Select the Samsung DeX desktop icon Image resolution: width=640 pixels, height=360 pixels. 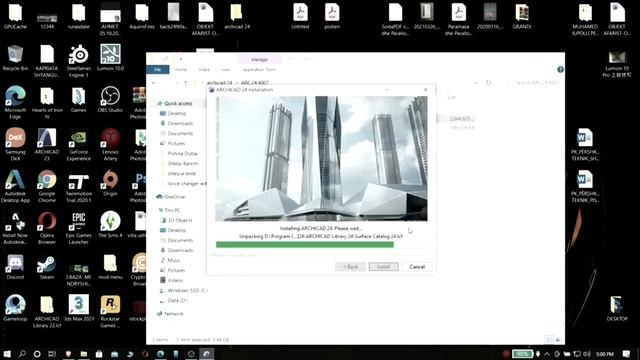[15, 144]
